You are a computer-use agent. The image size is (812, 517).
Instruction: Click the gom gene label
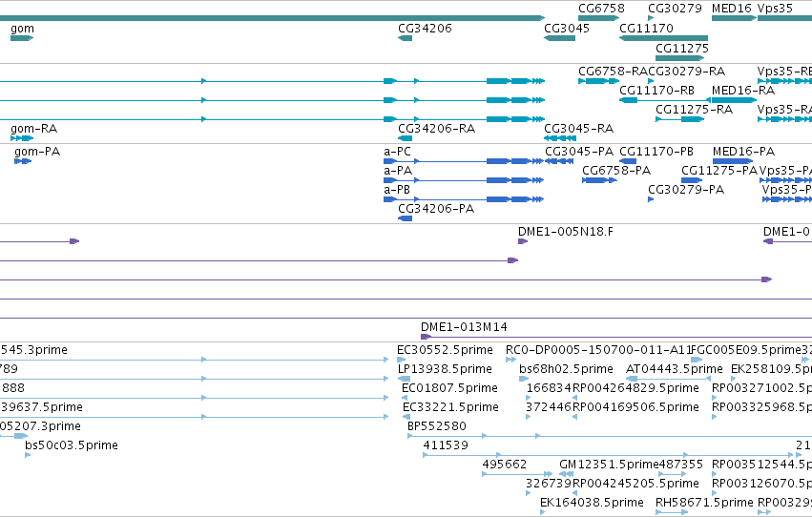[x=22, y=29]
